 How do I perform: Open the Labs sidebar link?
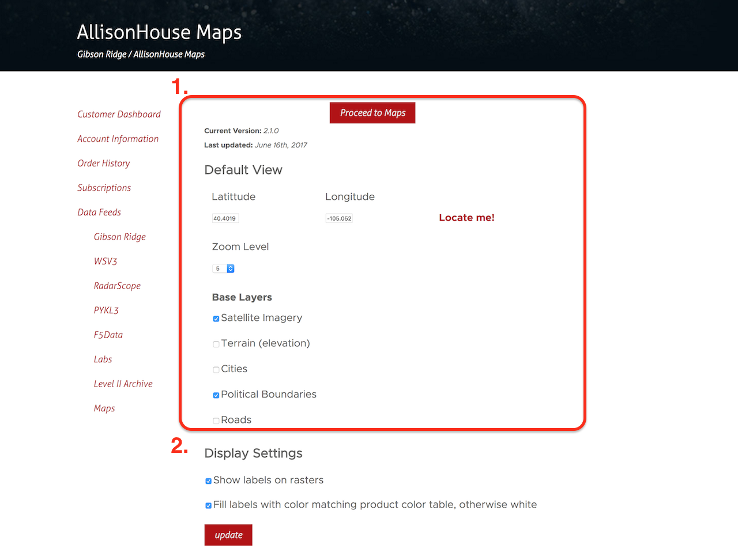pos(103,359)
